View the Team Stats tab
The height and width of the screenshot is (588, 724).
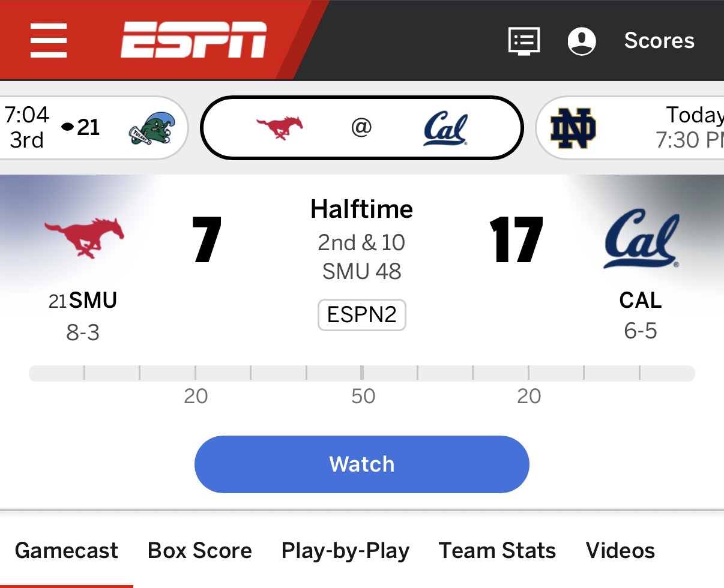click(x=497, y=550)
